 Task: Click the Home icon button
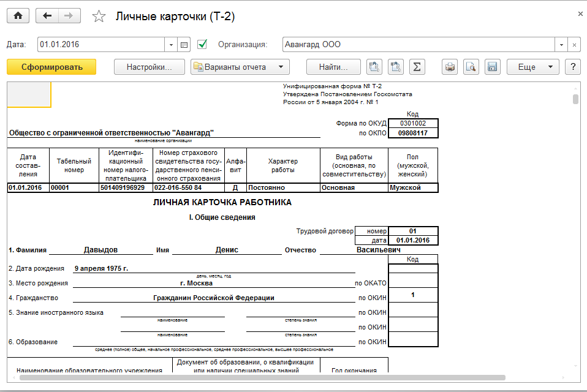coord(18,17)
